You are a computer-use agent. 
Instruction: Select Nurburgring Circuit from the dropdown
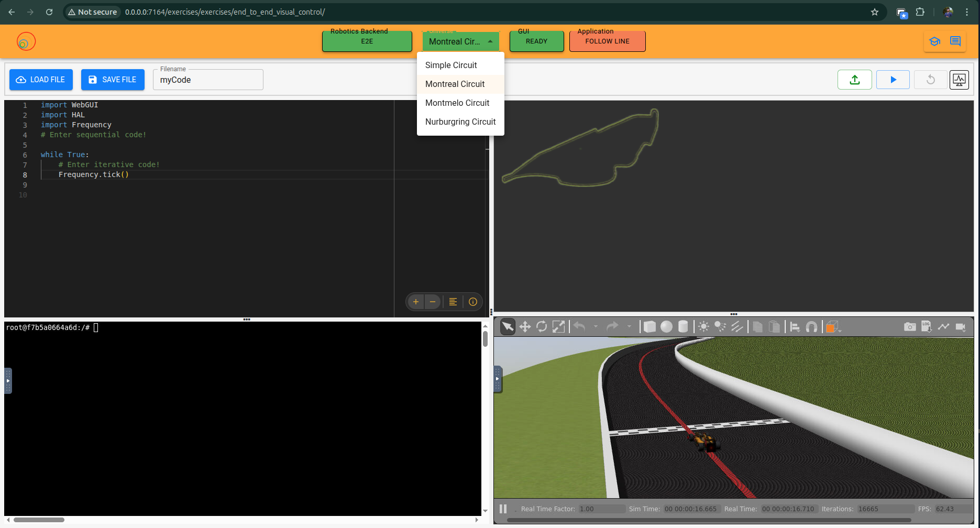click(460, 122)
